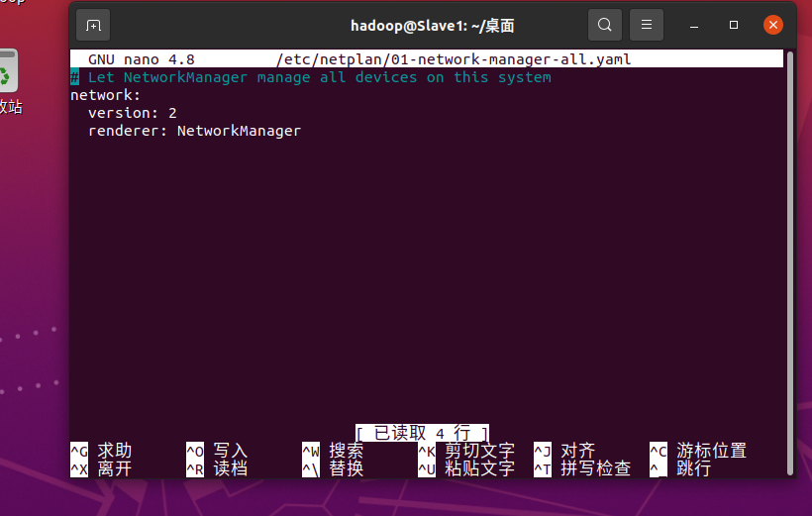Viewport: 812px width, 516px height.
Task: Open the terminal search tool
Action: click(604, 25)
